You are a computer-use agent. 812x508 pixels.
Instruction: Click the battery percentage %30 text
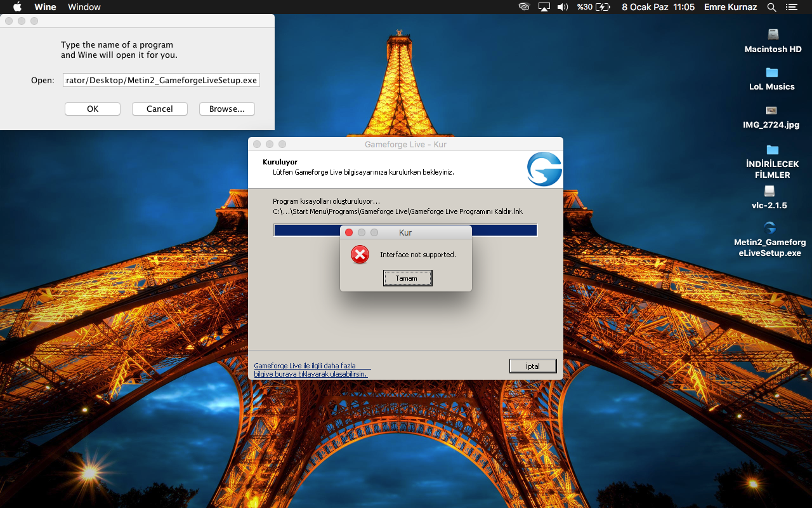585,7
